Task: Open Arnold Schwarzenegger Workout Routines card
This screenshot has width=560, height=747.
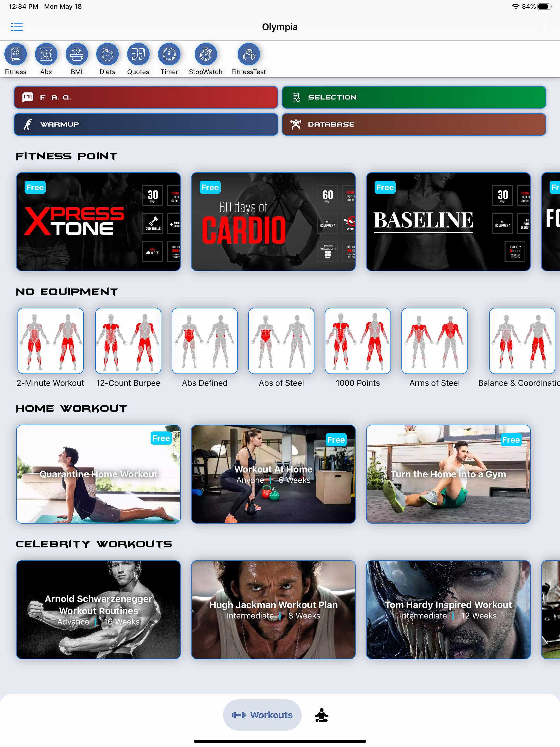Action: (98, 609)
